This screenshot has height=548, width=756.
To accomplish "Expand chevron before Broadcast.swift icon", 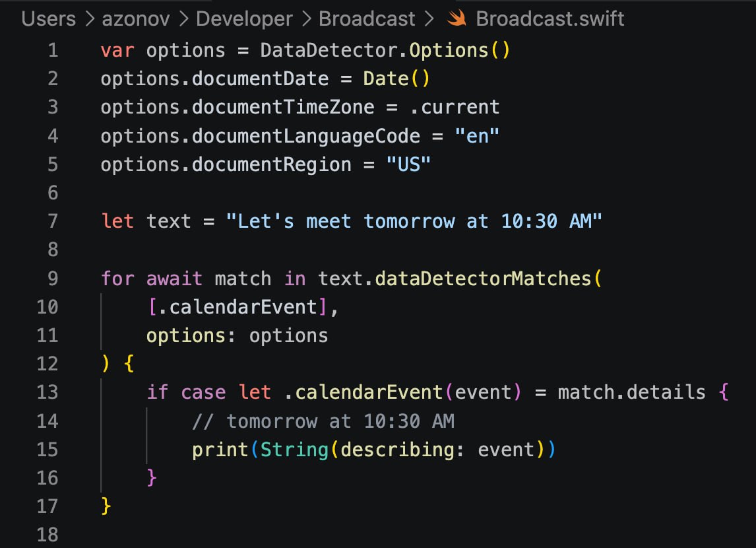I will (429, 18).
